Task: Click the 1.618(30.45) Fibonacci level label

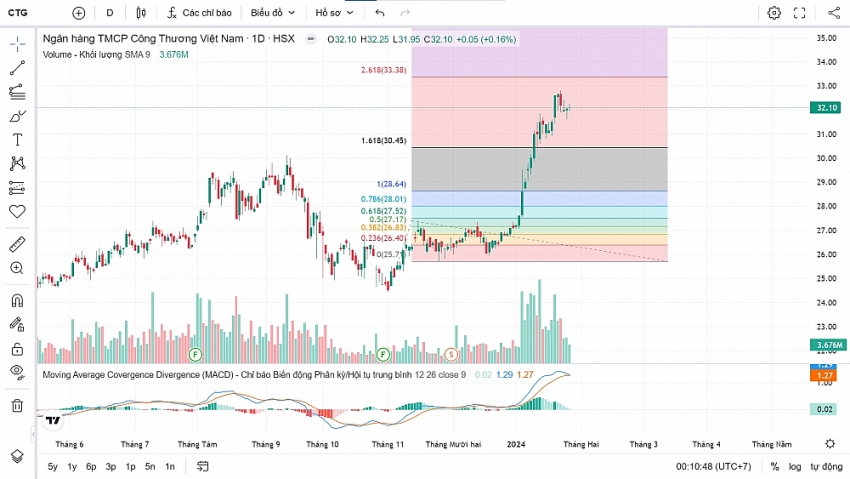Action: (x=384, y=141)
